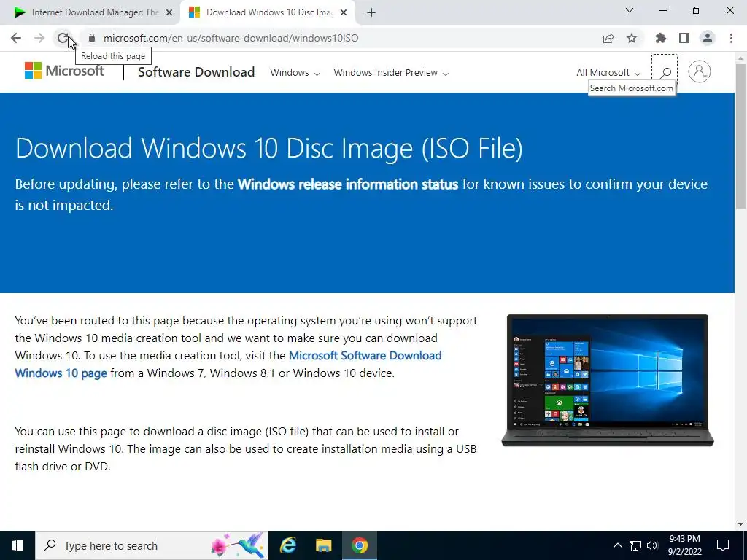Open a new tab with plus button
This screenshot has height=560, width=747.
point(371,12)
